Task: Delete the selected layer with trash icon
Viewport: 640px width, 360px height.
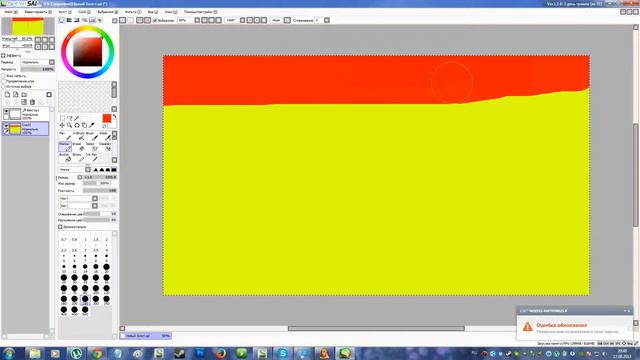Action: (32, 102)
